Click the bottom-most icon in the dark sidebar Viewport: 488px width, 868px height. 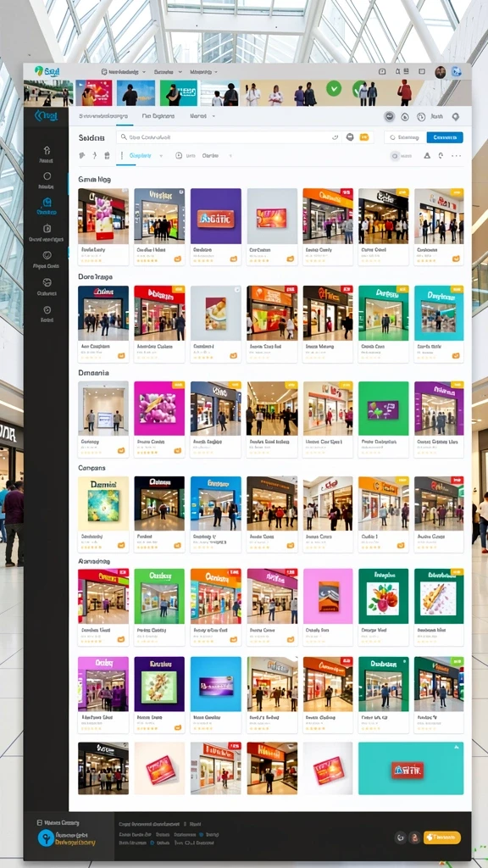click(x=47, y=310)
